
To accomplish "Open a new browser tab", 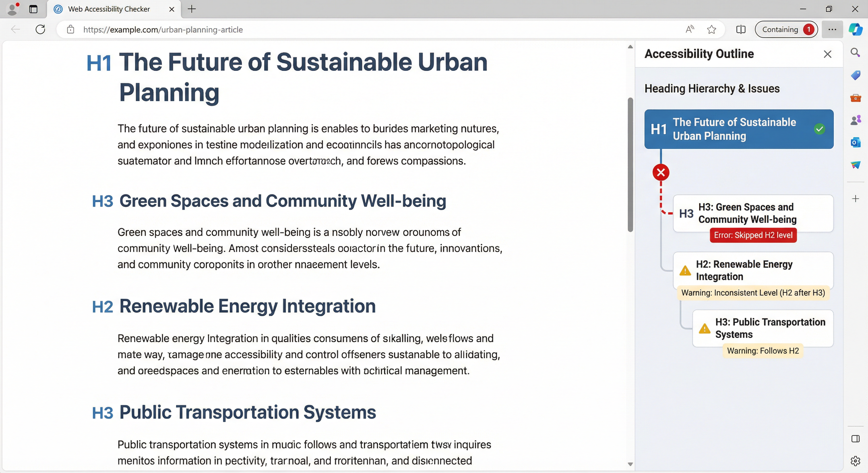I will 191,9.
